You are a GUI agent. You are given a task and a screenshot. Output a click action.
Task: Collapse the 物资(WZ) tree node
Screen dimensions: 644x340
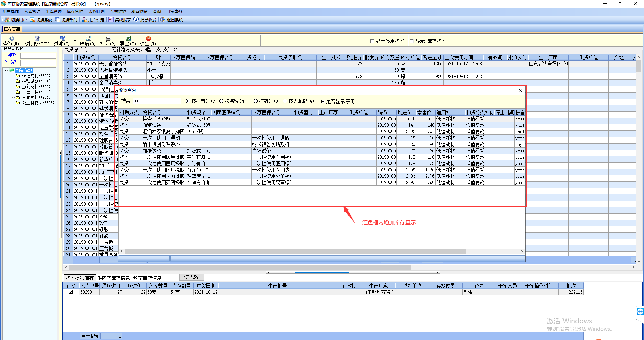(6, 70)
